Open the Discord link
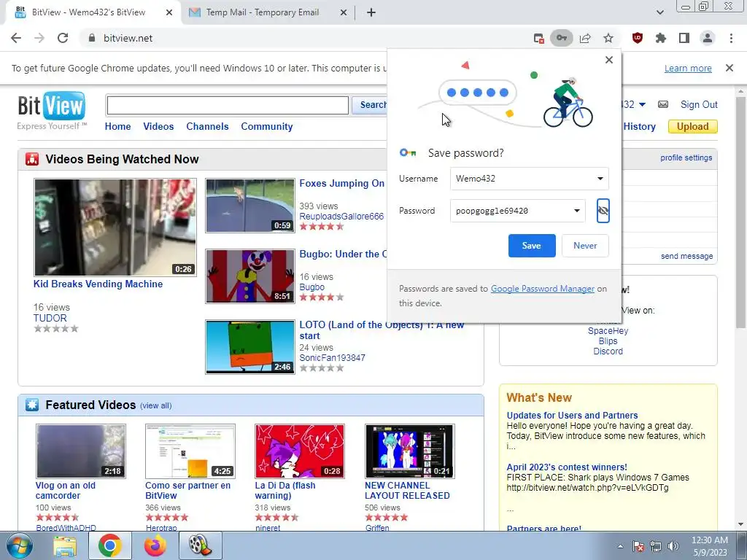 tap(608, 351)
